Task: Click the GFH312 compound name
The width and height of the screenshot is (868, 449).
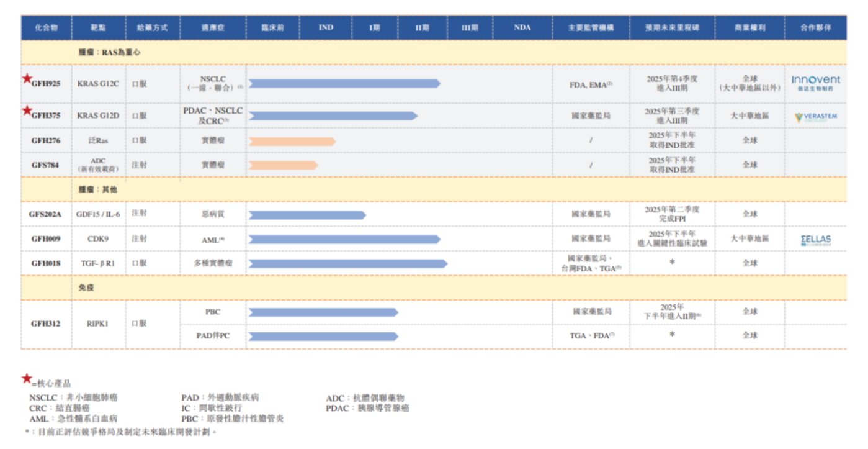Action: coord(46,324)
